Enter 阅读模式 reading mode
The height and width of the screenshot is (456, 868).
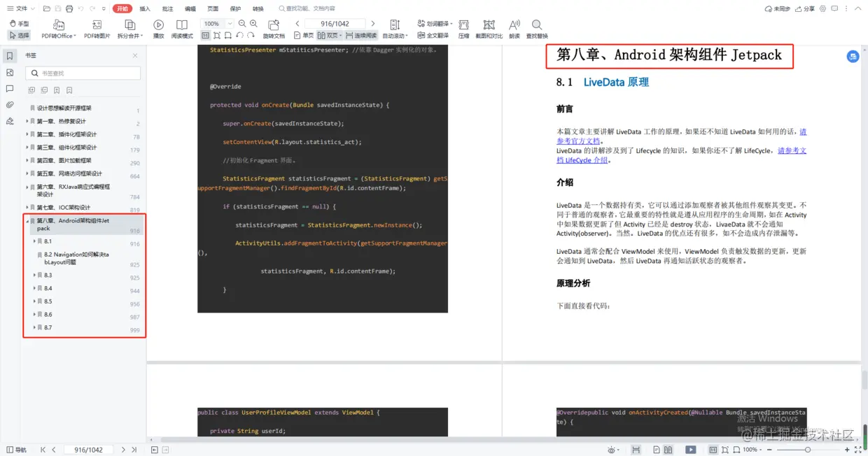[182, 29]
